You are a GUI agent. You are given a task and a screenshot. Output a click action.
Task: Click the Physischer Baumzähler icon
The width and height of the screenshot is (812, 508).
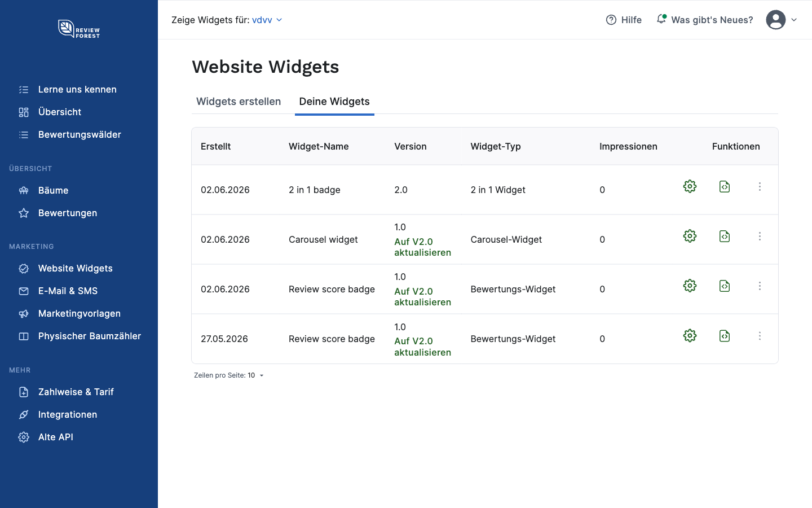[x=24, y=336]
